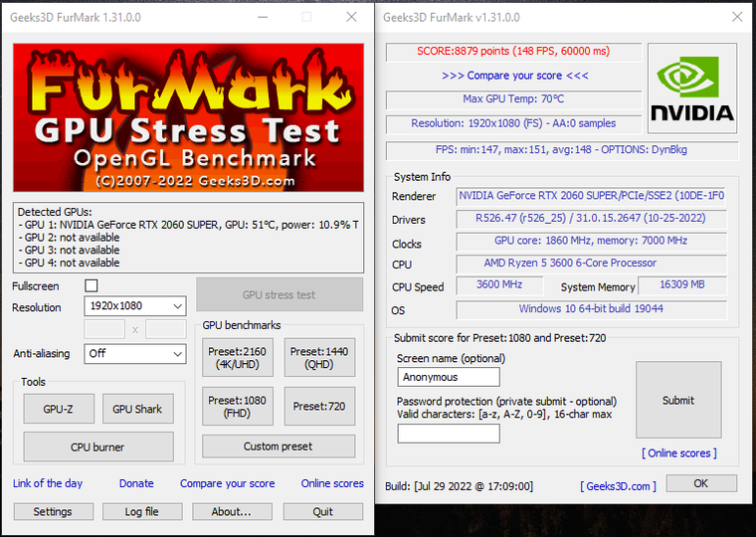Click the Screen name field showing Anonymous
This screenshot has height=537, width=756.
pos(449,377)
